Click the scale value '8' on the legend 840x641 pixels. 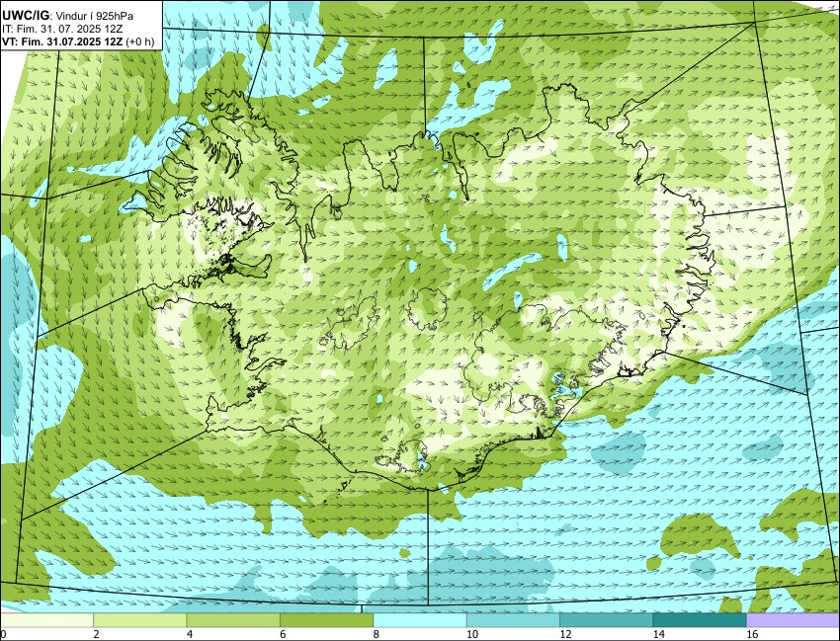point(377,634)
